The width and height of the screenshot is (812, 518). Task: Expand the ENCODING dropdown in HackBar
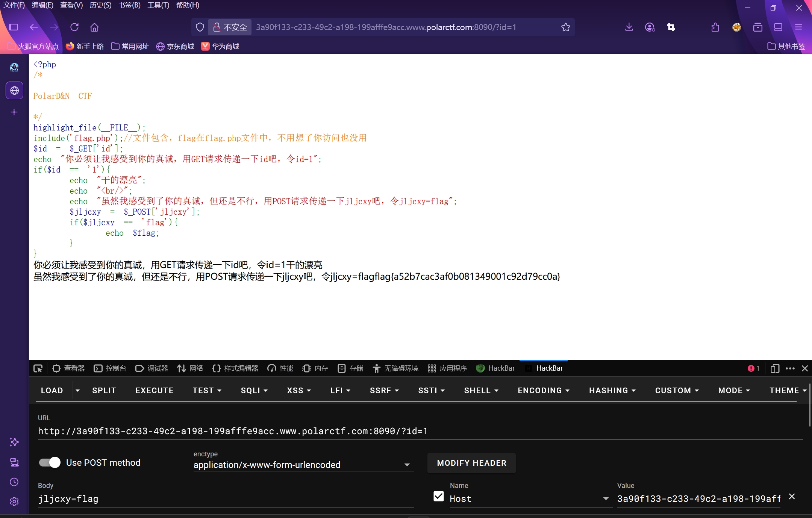point(543,391)
